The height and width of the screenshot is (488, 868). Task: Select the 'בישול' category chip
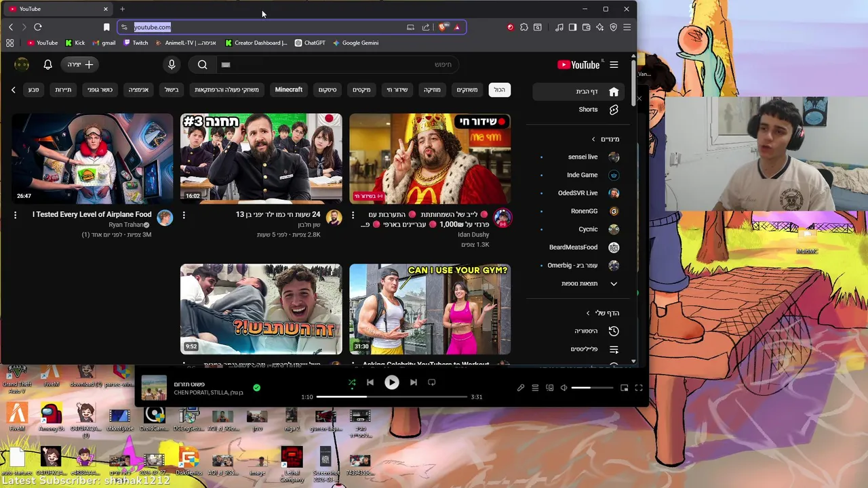tap(172, 89)
